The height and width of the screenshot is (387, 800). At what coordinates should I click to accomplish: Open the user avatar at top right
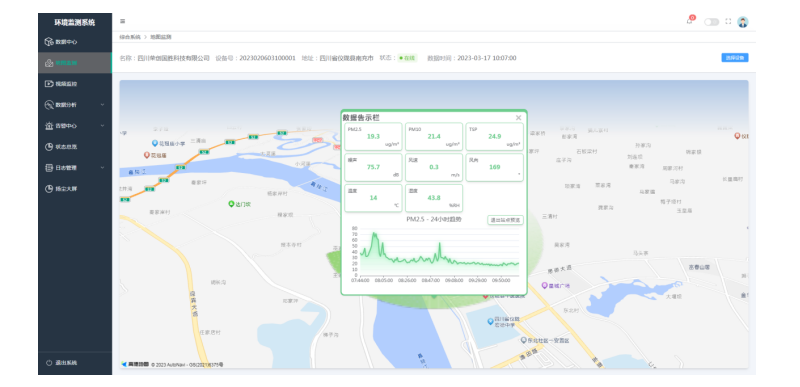pos(742,22)
